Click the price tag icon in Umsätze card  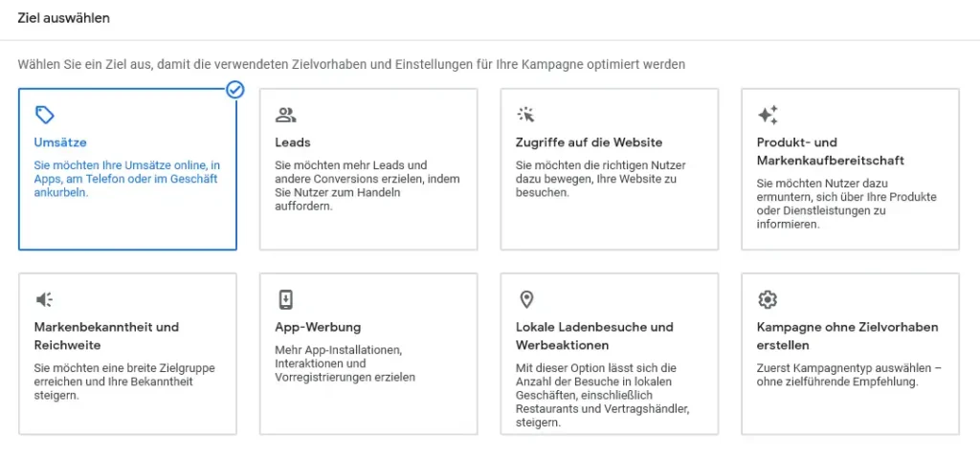click(x=44, y=115)
